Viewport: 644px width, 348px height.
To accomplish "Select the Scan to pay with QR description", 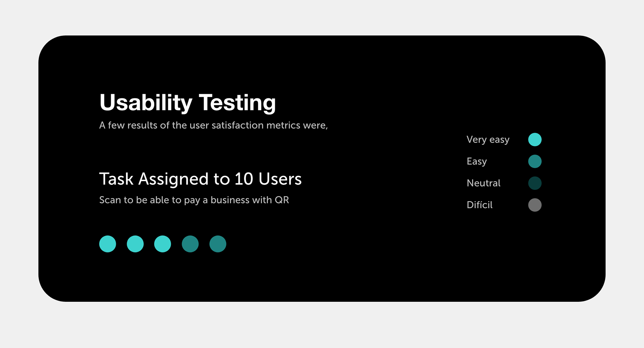I will pyautogui.click(x=194, y=200).
